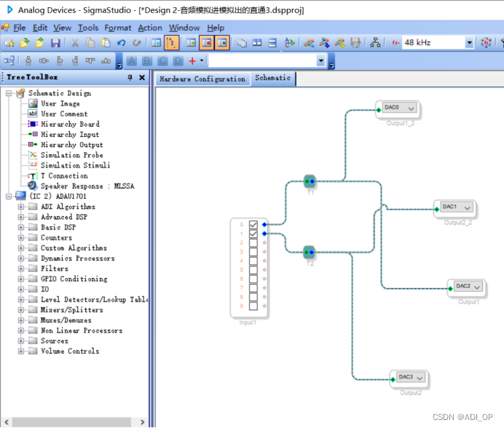
Task: Switch to Hardware Configuration tab
Action: click(x=202, y=79)
